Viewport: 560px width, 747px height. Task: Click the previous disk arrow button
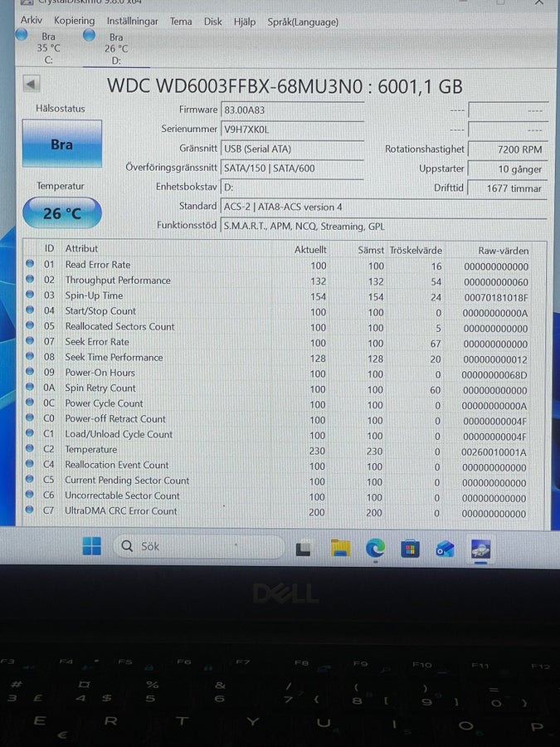[32, 85]
